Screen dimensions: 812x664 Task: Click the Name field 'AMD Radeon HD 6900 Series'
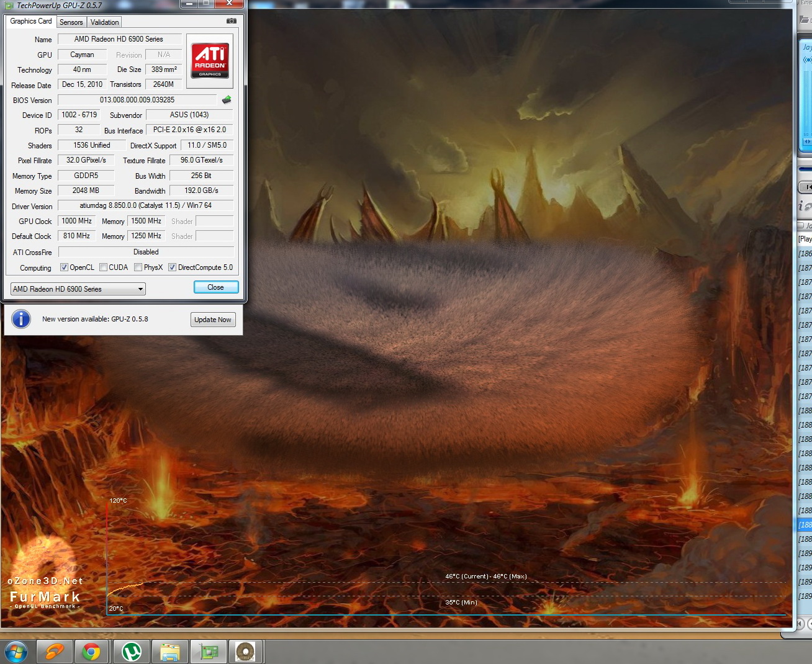pyautogui.click(x=119, y=39)
